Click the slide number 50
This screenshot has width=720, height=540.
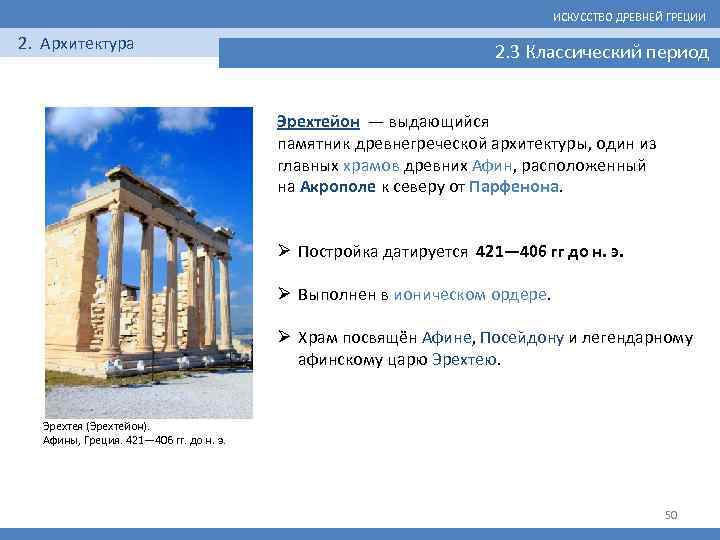tap(671, 515)
